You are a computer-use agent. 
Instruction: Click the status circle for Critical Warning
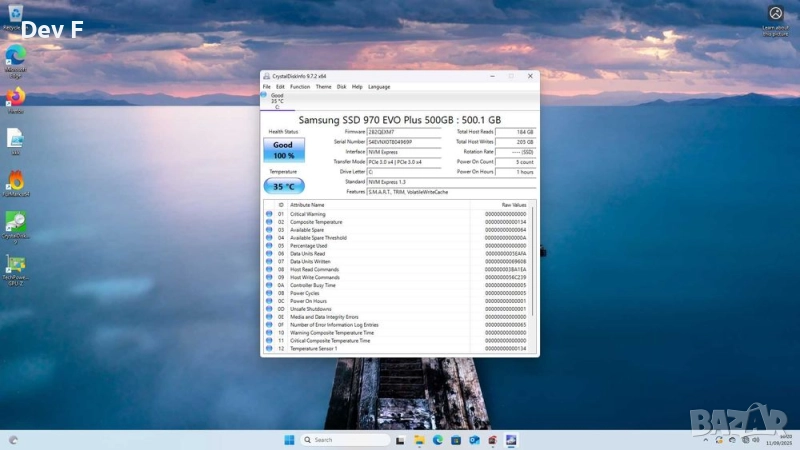coord(269,214)
